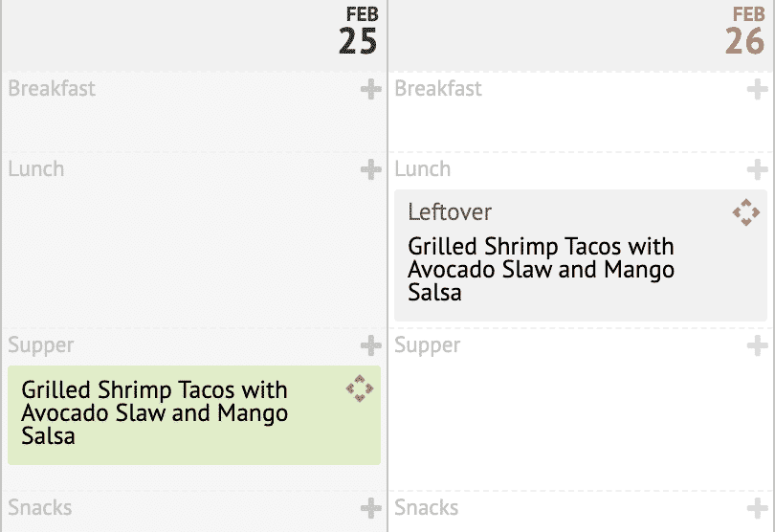Screen dimensions: 775x532
Task: Open the Leftover Grilled Shrimp Tacos Lunch entry
Action: tap(541, 269)
